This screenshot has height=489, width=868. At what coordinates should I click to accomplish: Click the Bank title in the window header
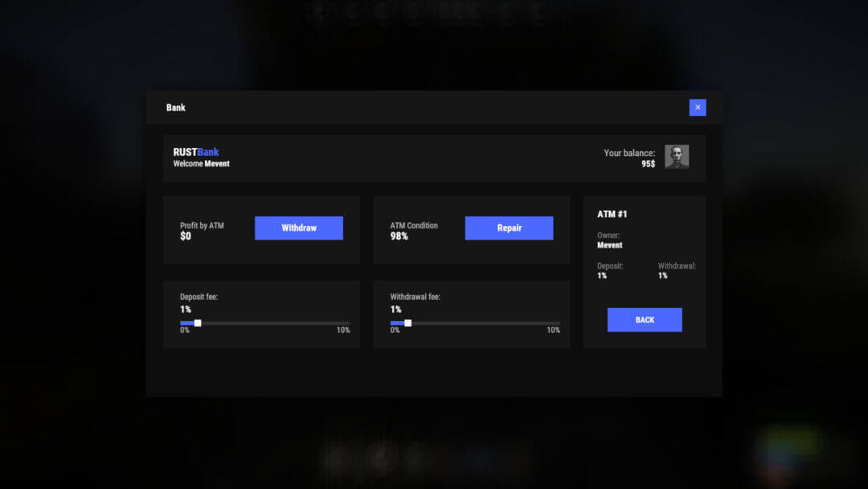pos(175,107)
